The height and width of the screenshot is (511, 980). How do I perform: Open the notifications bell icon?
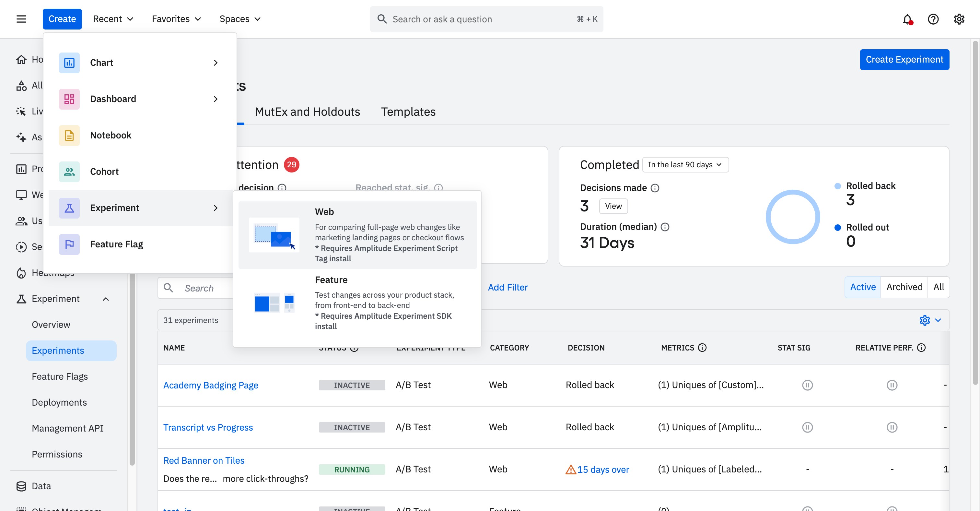907,19
